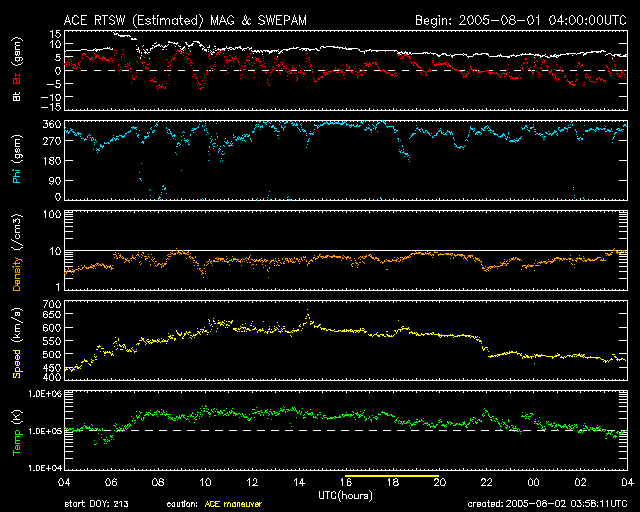Click the yellow maneuver bar on time axis
Screen dimensions: 640x512
tap(391, 477)
